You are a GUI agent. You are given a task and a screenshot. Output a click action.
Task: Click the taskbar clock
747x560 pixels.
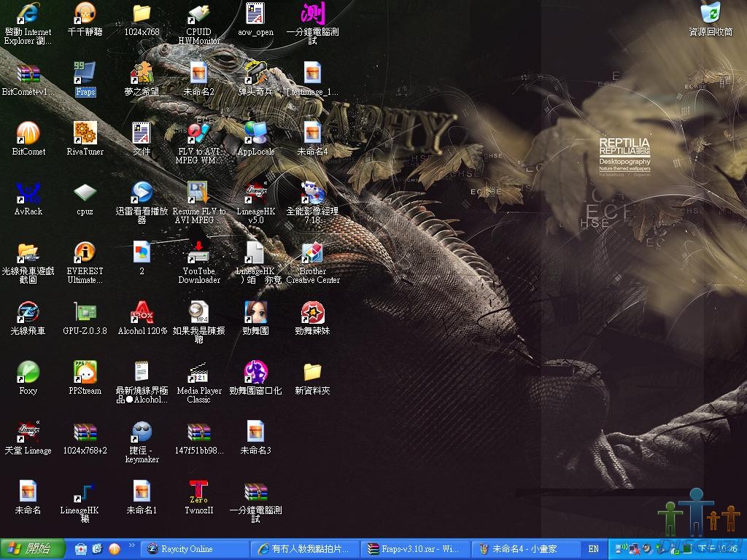coord(718,549)
